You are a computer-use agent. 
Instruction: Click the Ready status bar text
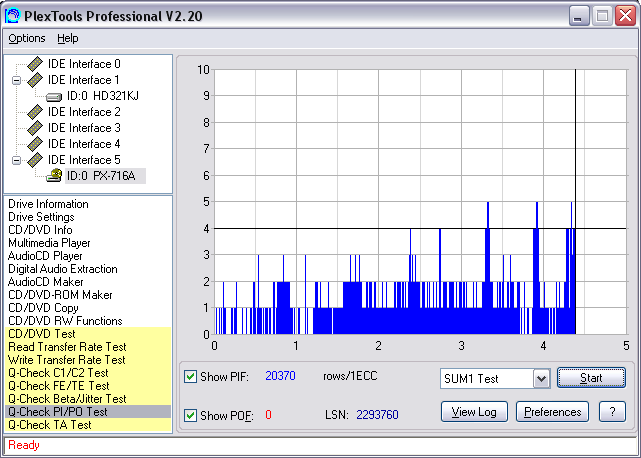click(24, 445)
